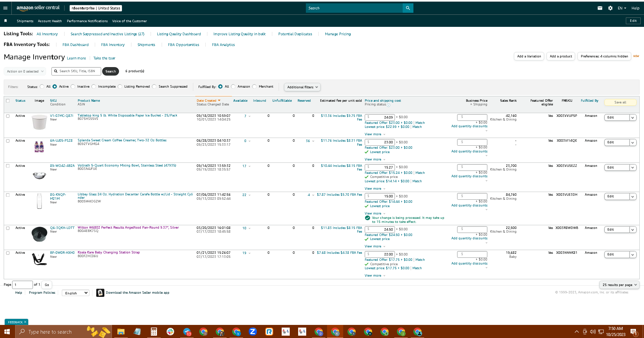This screenshot has width=644, height=338.
Task: Select checkbox for SKU V1-07MC-Q87I row
Action: click(8, 116)
